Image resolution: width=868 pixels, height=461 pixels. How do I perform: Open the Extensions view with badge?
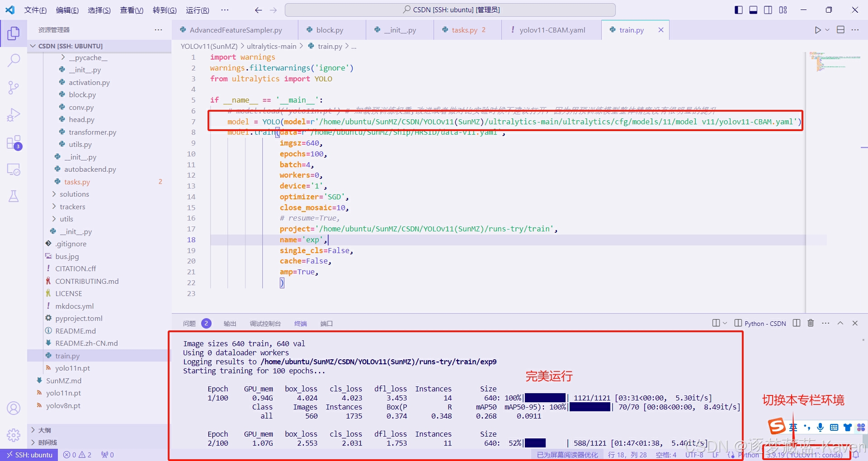[14, 142]
